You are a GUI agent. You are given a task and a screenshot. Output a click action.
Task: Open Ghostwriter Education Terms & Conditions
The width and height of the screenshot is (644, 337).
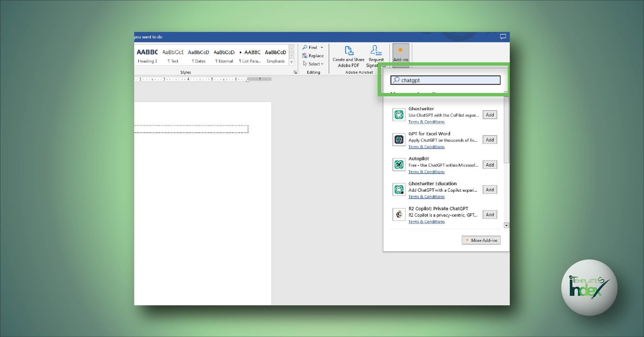click(426, 196)
